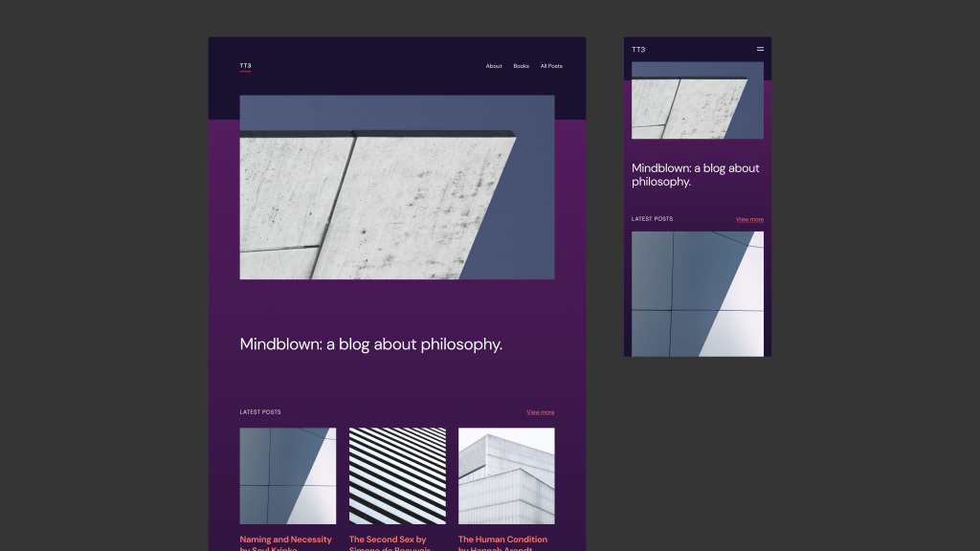The image size is (980, 551).
Task: Click the mobile TT3 site title
Action: pyautogui.click(x=636, y=47)
